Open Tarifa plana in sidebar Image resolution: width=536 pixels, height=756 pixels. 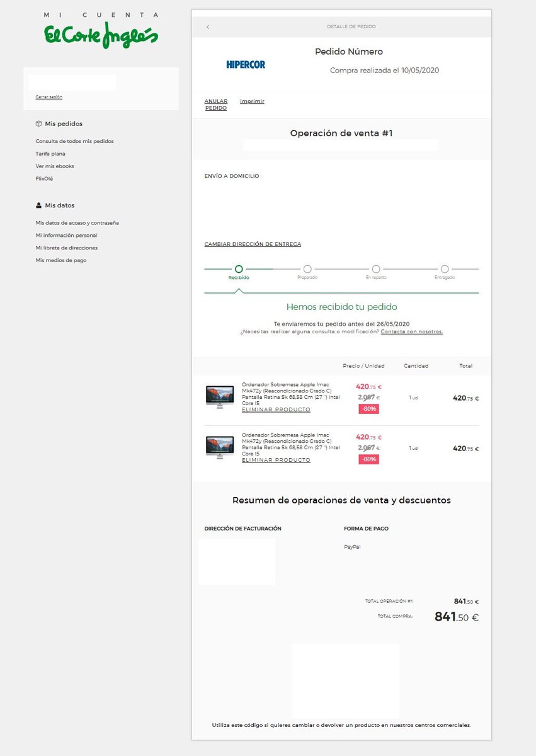click(x=50, y=154)
